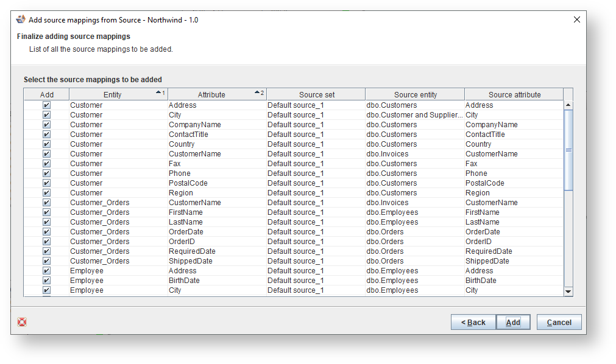
Task: Disable the Employee BirthDate mapping checkbox
Action: (46, 280)
